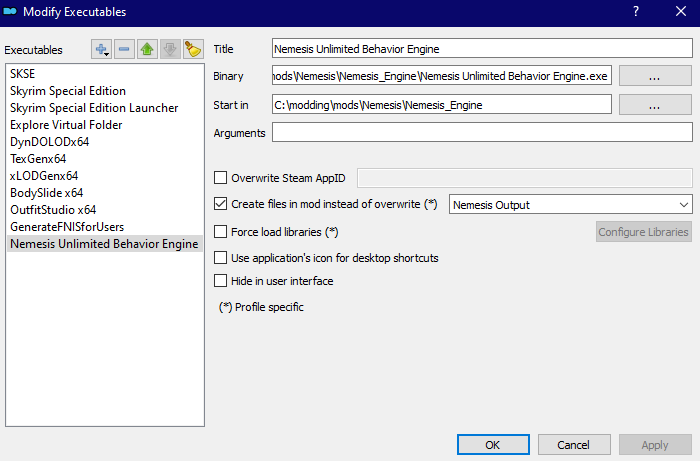Click the Steam AppID text field

click(x=525, y=178)
